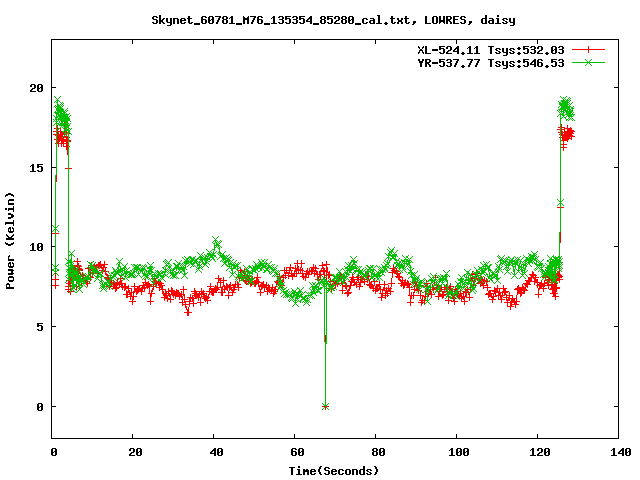Select the XL-524.11 Tsys:532.03 legend entry

click(x=491, y=50)
